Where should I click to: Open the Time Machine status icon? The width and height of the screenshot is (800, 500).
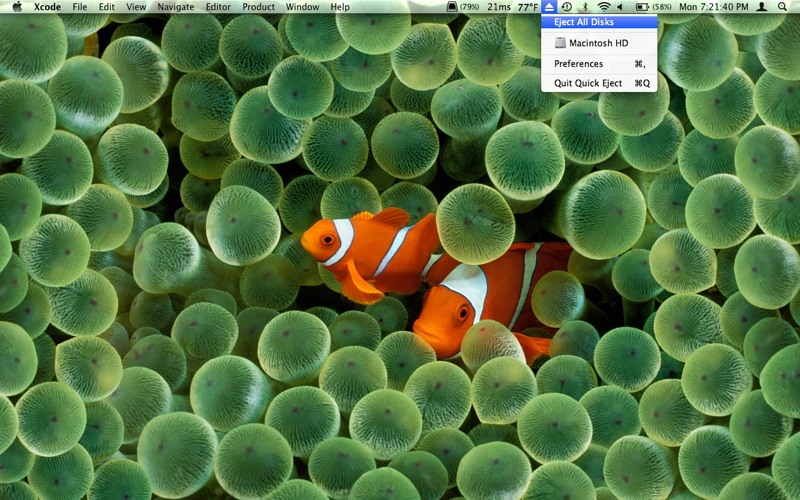point(566,7)
